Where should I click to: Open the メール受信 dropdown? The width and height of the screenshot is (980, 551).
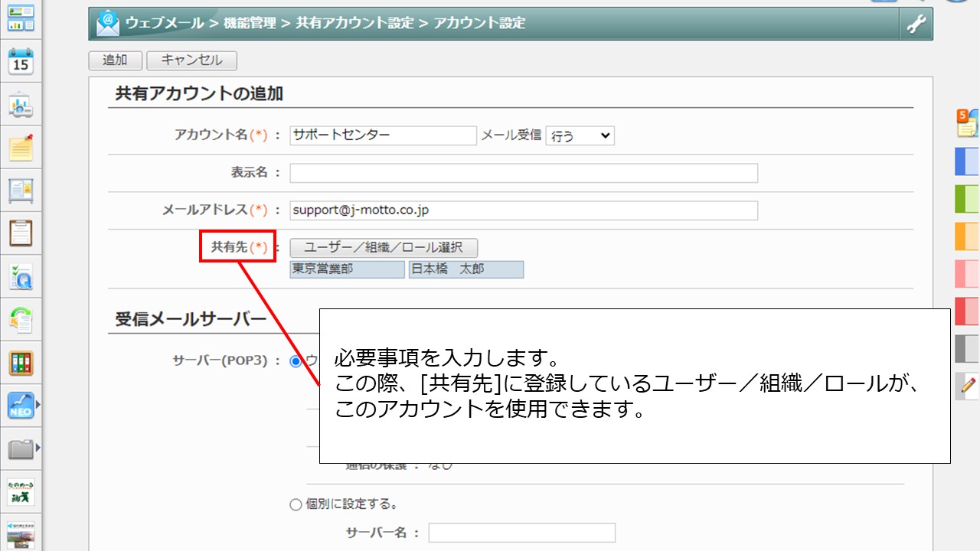pos(580,136)
